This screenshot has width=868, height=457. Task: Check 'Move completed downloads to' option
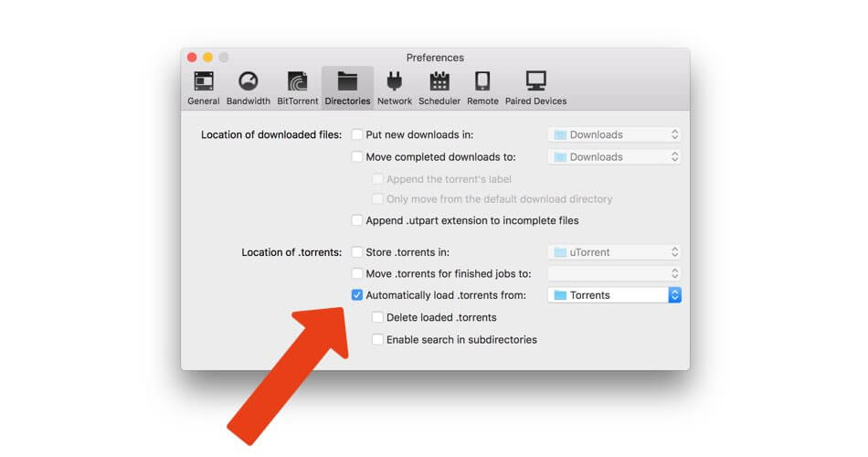coord(357,157)
